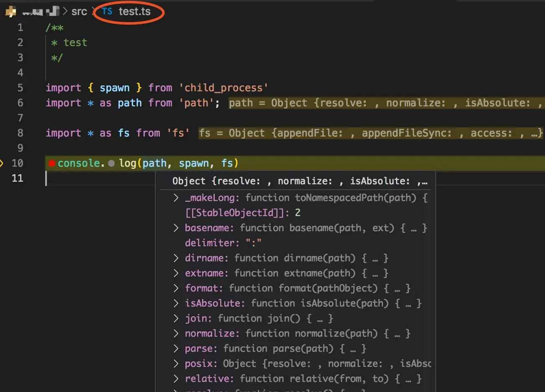The height and width of the screenshot is (392, 545).
Task: Expand the basename function property
Action: pyautogui.click(x=175, y=228)
